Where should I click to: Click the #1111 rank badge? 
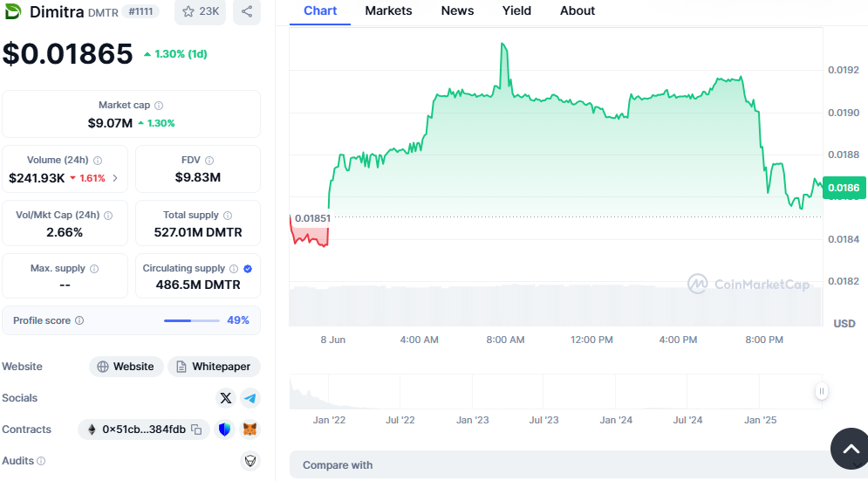(x=140, y=11)
